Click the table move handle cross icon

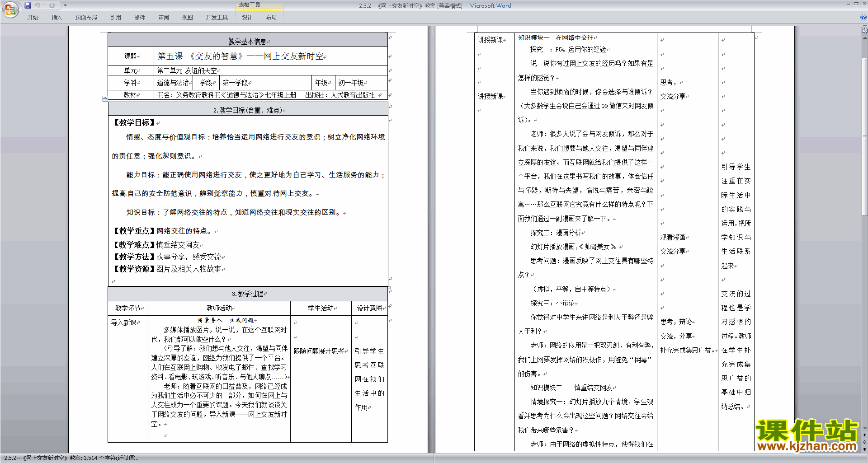click(x=105, y=98)
